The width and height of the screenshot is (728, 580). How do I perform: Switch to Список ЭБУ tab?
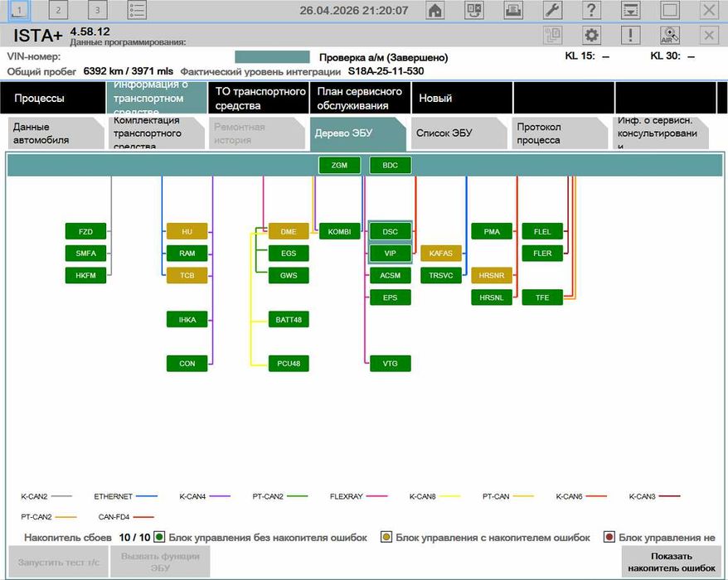click(459, 133)
